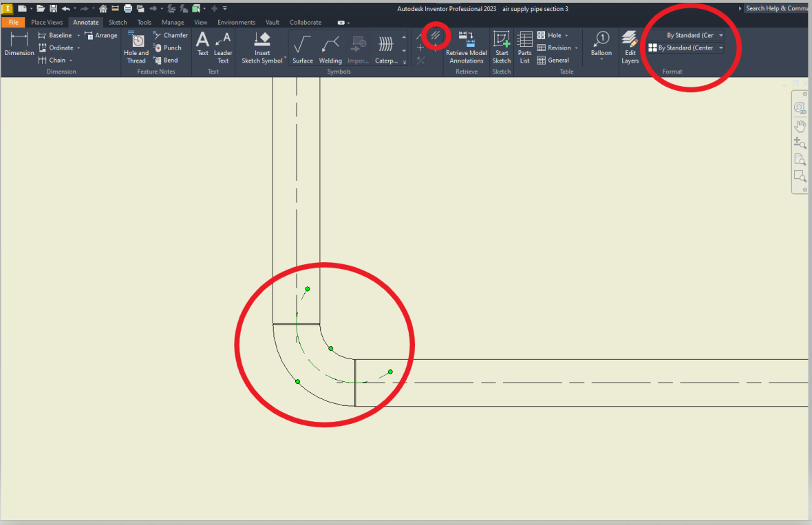Activate the Pan hand tool in navigation bar
Image resolution: width=812 pixels, height=525 pixels.
point(800,126)
